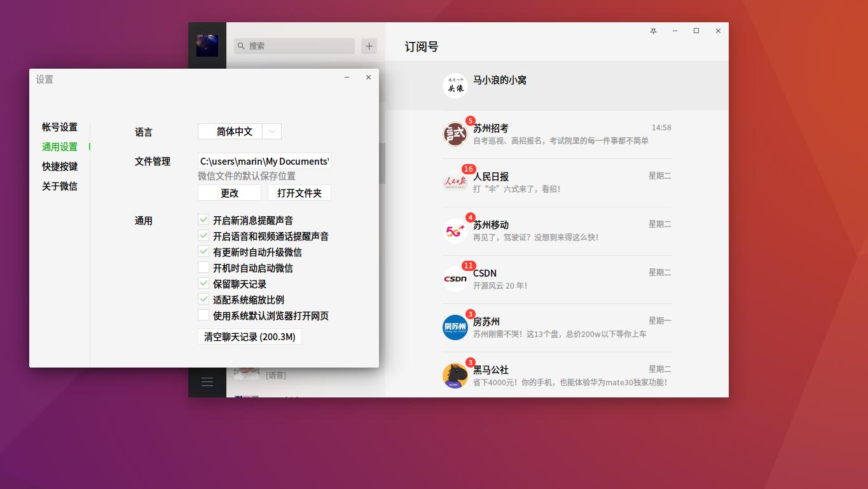Select 通用设置 tab
This screenshot has height=489, width=868.
click(x=60, y=147)
